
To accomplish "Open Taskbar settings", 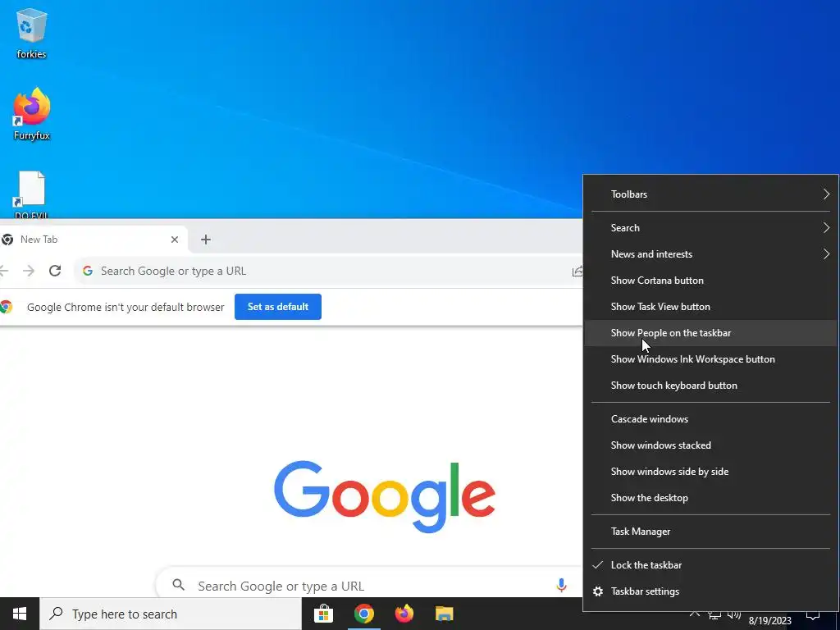I will point(710,591).
